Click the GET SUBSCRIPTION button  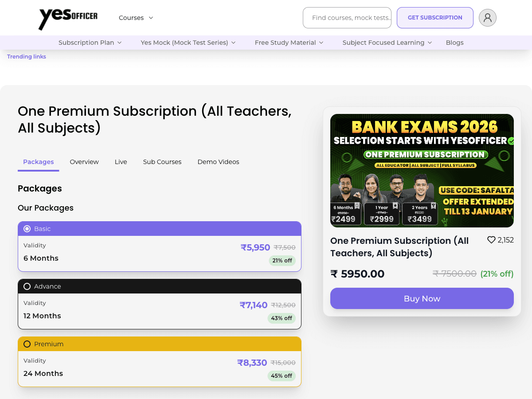tap(435, 18)
